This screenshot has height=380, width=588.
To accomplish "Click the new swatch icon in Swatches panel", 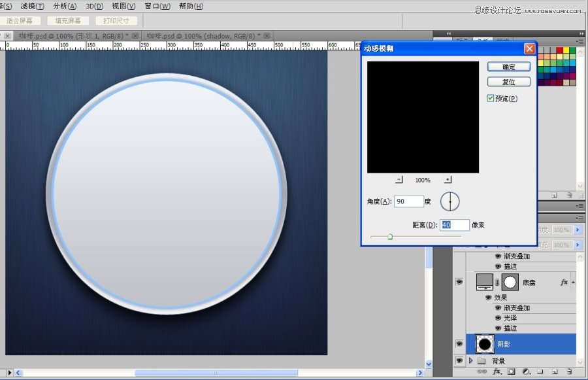I will (x=554, y=196).
